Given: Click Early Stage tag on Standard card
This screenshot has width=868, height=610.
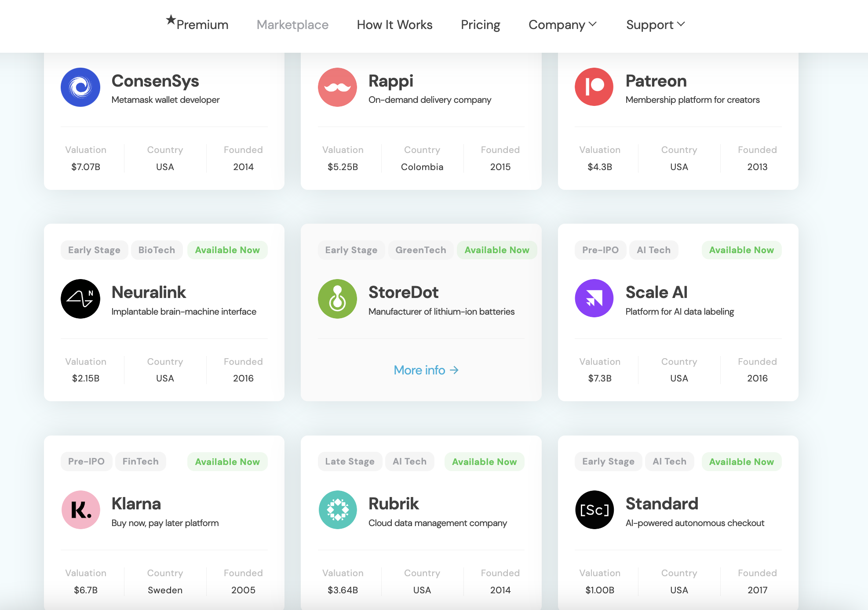Looking at the screenshot, I should [608, 461].
